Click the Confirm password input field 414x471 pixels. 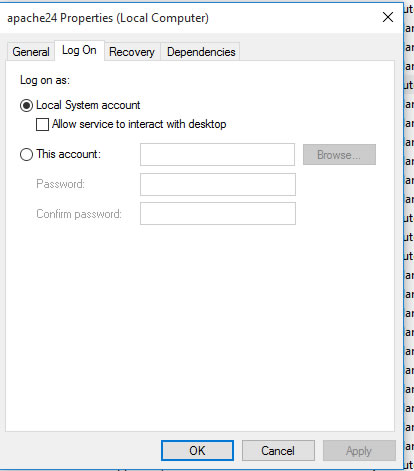[218, 213]
